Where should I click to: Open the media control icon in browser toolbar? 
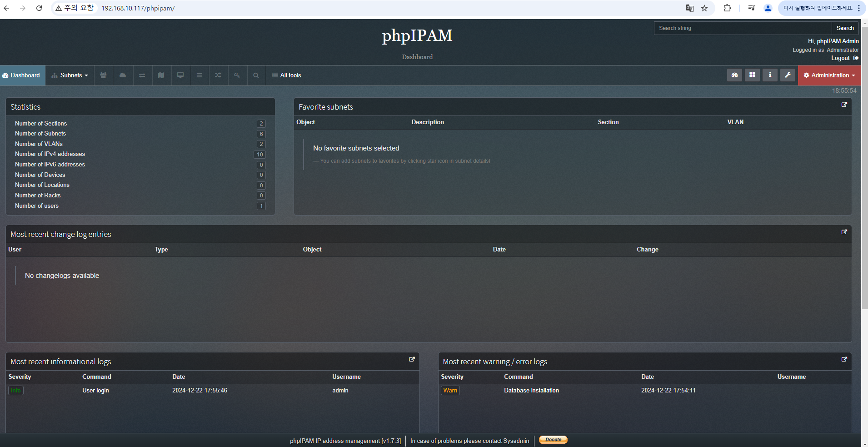tap(751, 8)
